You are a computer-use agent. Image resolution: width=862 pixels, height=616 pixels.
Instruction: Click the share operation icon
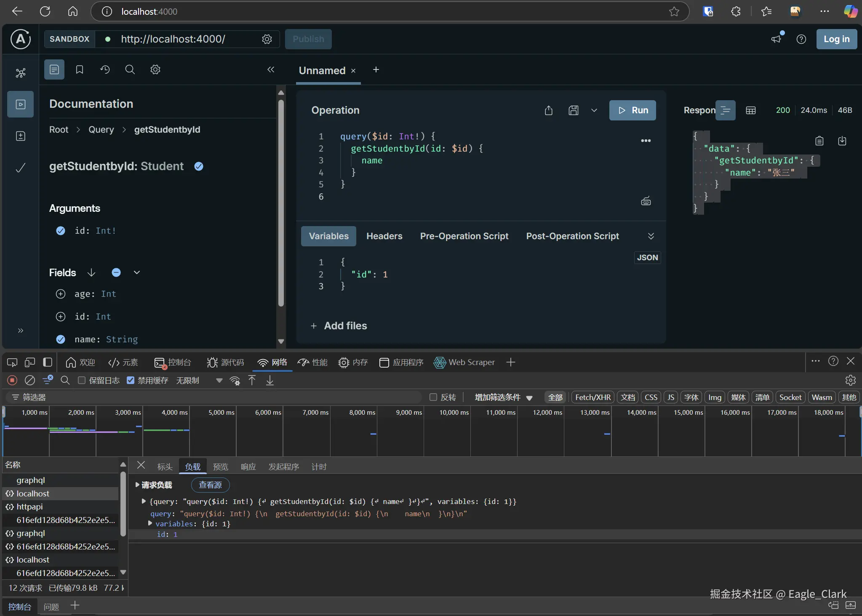pyautogui.click(x=548, y=110)
